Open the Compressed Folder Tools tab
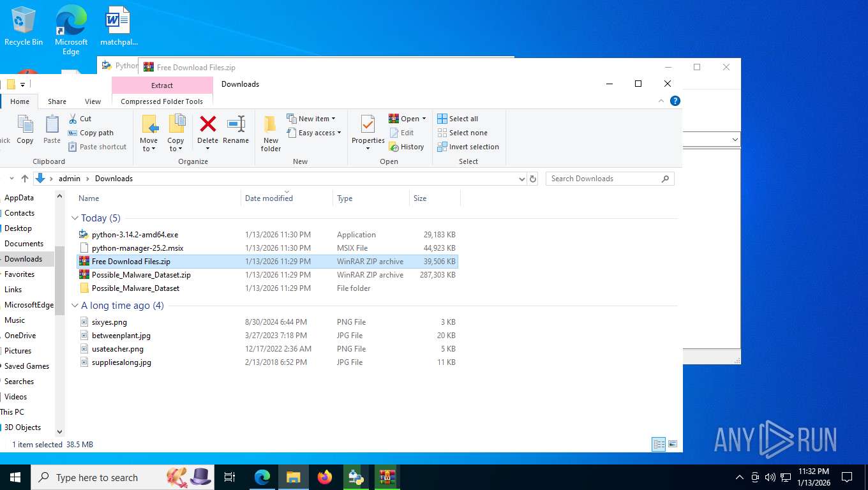868x490 pixels. 162,101
